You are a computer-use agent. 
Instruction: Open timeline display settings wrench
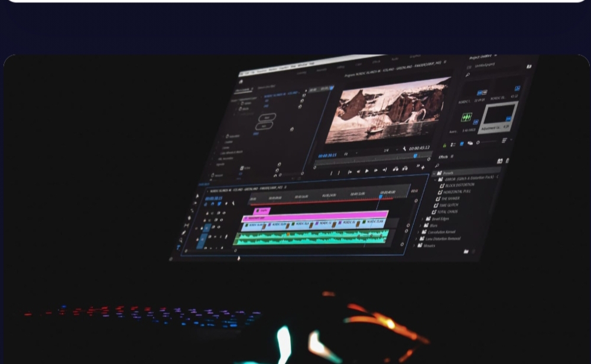tap(233, 203)
